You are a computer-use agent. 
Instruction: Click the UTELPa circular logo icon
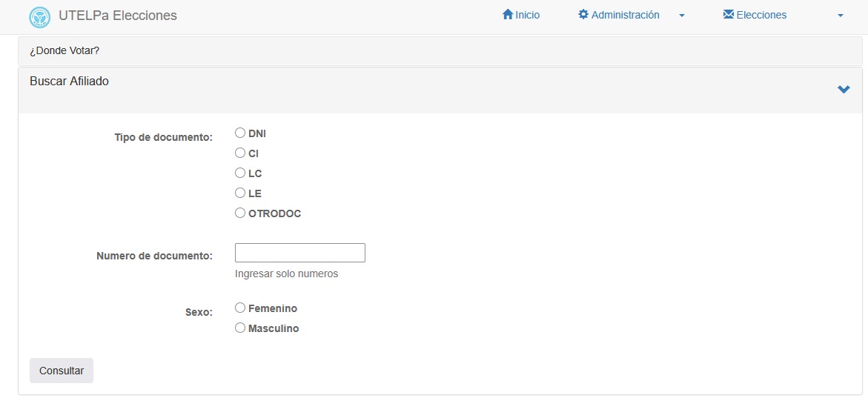39,16
